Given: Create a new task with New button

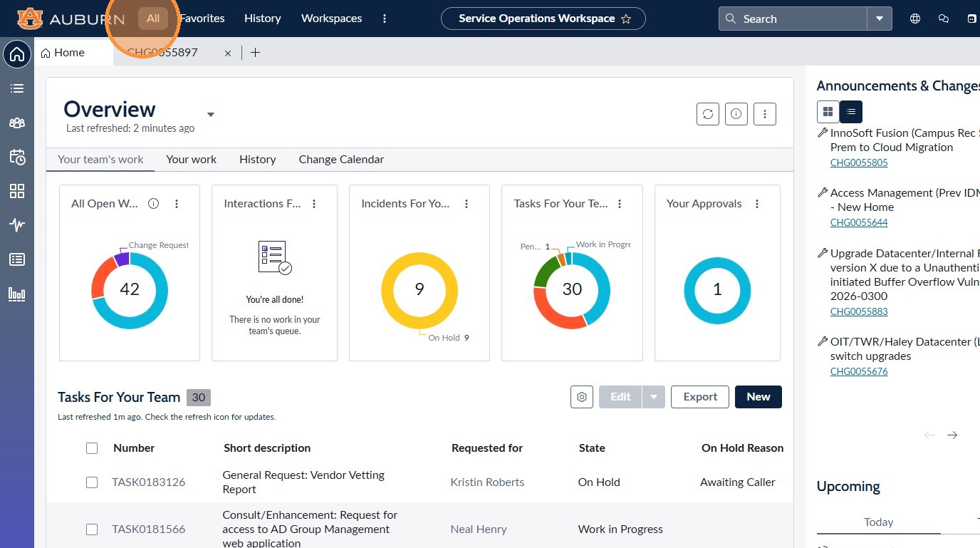Looking at the screenshot, I should 759,397.
